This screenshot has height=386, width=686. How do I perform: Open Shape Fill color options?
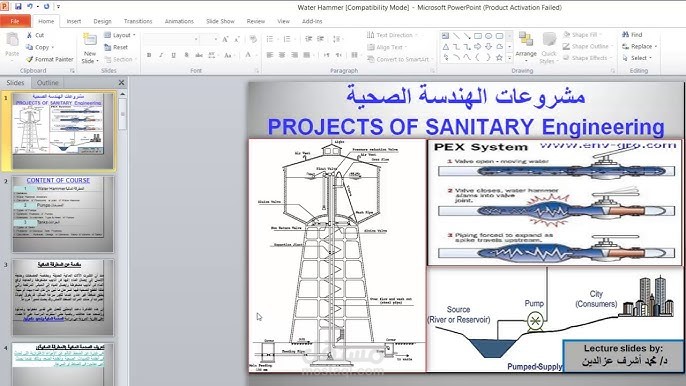click(x=583, y=35)
